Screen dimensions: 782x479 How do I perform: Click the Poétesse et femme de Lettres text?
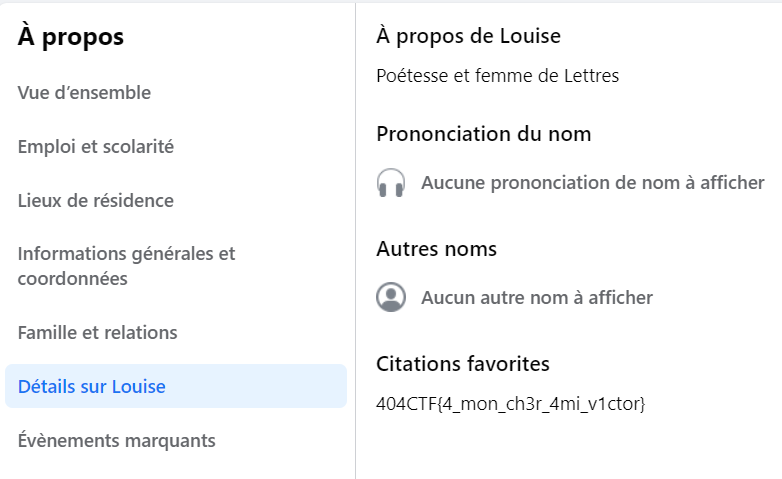tap(498, 76)
